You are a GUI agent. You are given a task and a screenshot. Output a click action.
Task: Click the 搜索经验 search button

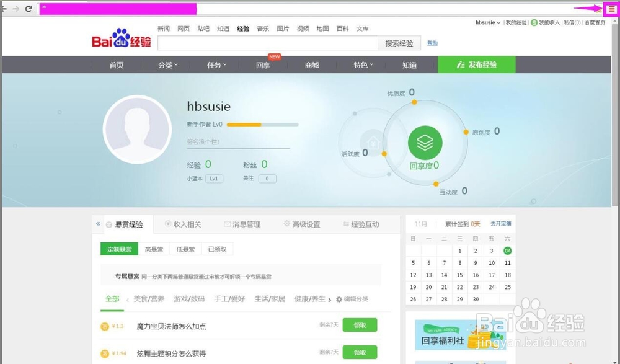point(399,43)
